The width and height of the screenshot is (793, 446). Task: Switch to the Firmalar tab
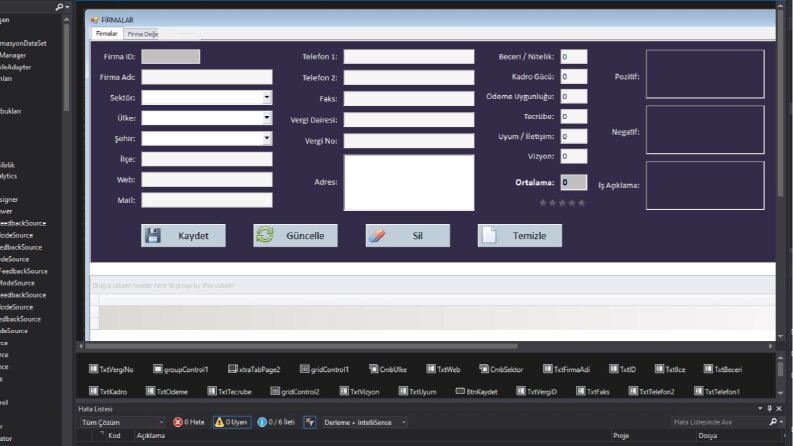tap(106, 33)
